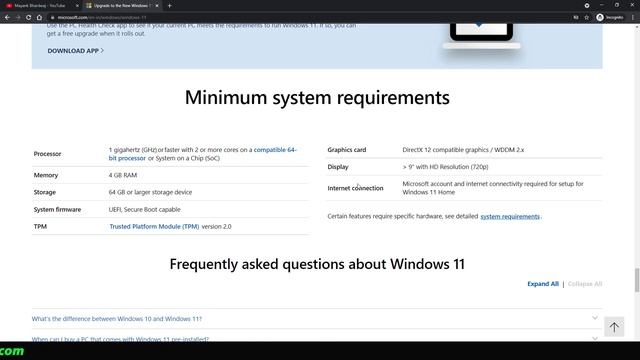
Task: Expand Windows 10 vs Windows 11 difference question
Action: pos(117,319)
